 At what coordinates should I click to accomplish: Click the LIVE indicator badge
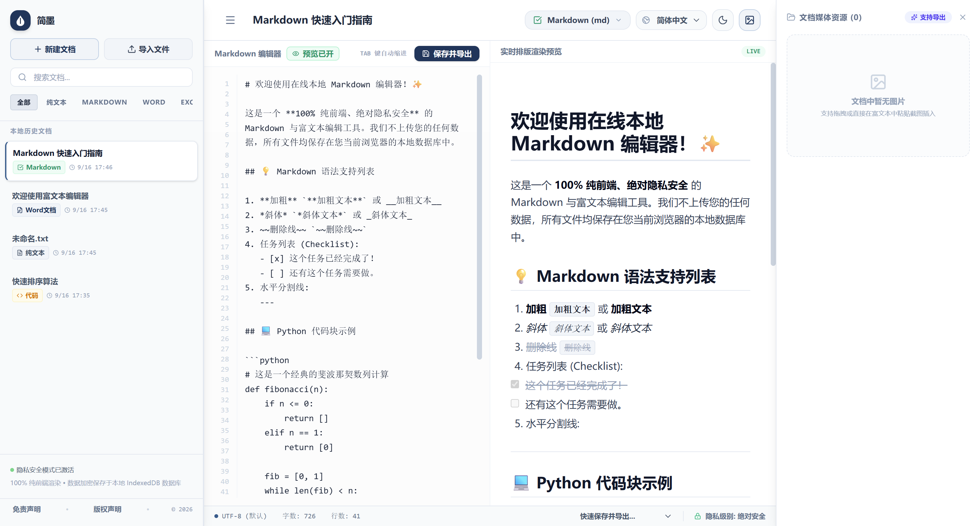[753, 51]
